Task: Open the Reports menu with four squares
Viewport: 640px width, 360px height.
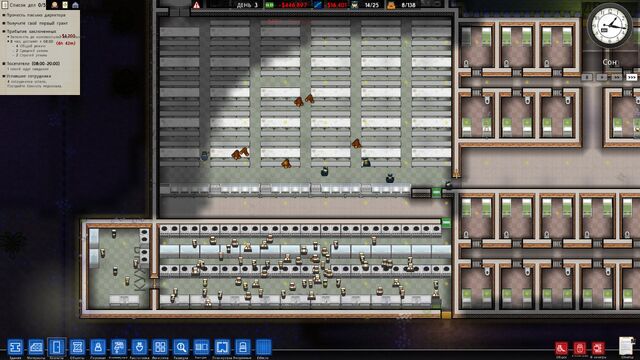Action: (x=160, y=347)
